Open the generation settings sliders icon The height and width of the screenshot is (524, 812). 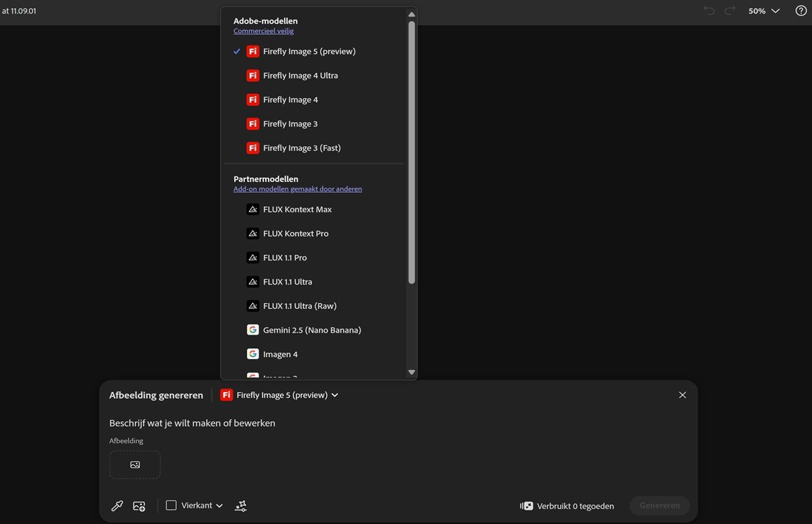[241, 506]
